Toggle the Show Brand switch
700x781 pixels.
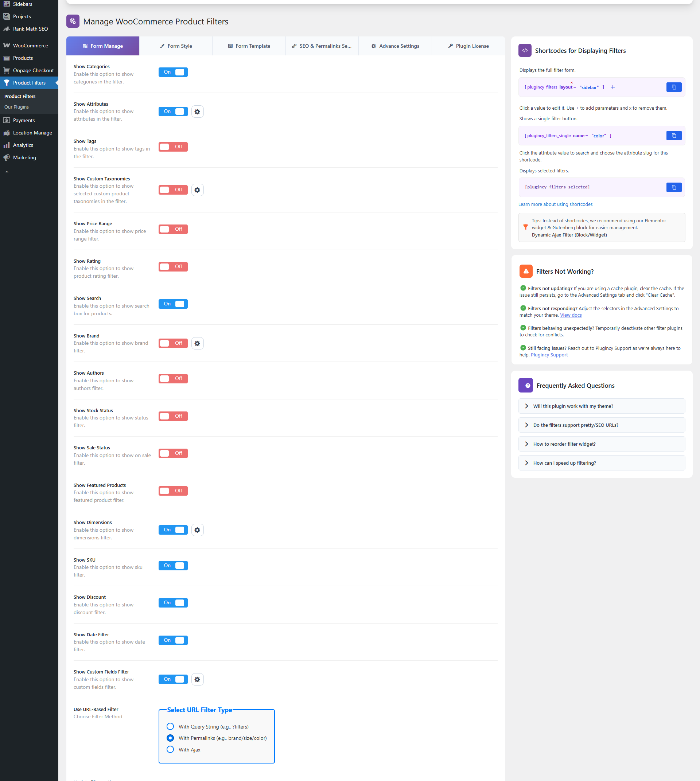[x=173, y=343]
